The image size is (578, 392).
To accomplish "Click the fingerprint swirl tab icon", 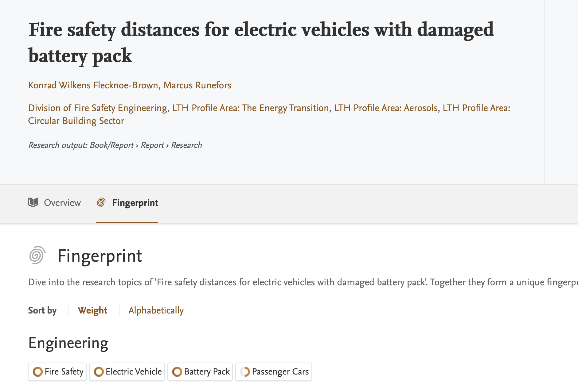I will 101,202.
